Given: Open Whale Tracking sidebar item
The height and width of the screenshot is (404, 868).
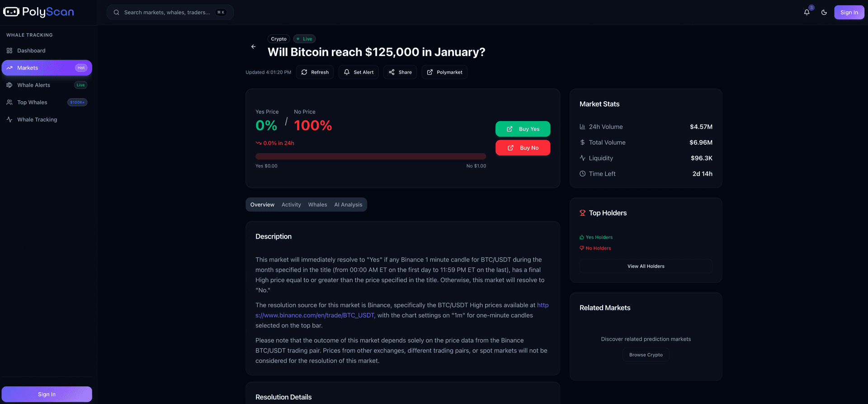Looking at the screenshot, I should pyautogui.click(x=37, y=119).
